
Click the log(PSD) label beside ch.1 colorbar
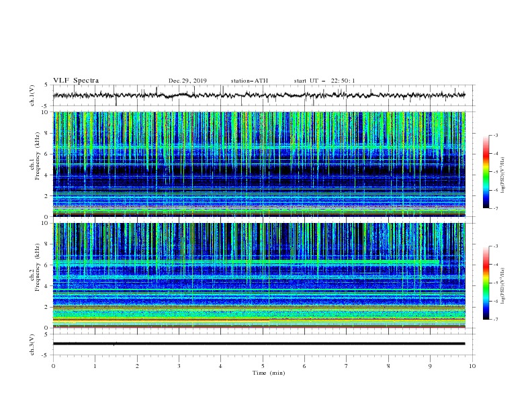pos(502,175)
